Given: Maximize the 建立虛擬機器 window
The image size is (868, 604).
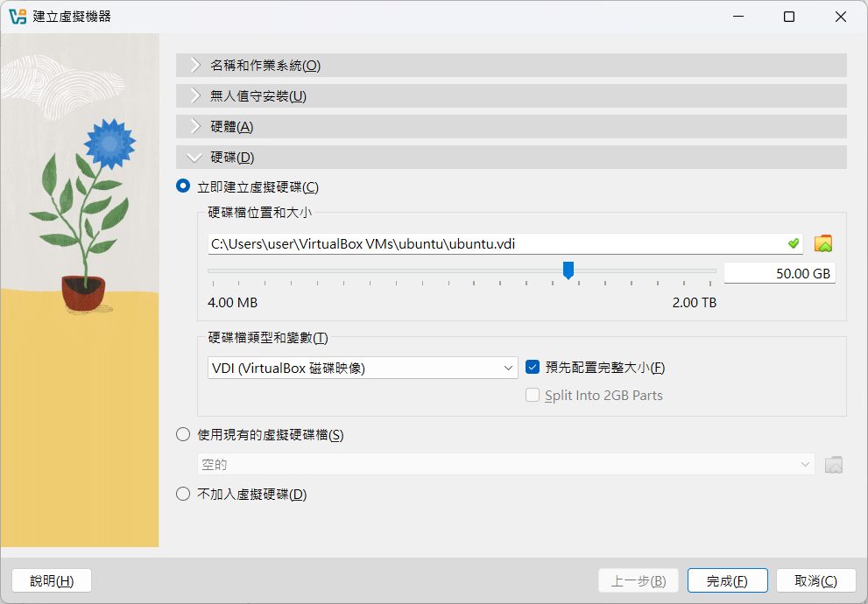Looking at the screenshot, I should coord(789,17).
